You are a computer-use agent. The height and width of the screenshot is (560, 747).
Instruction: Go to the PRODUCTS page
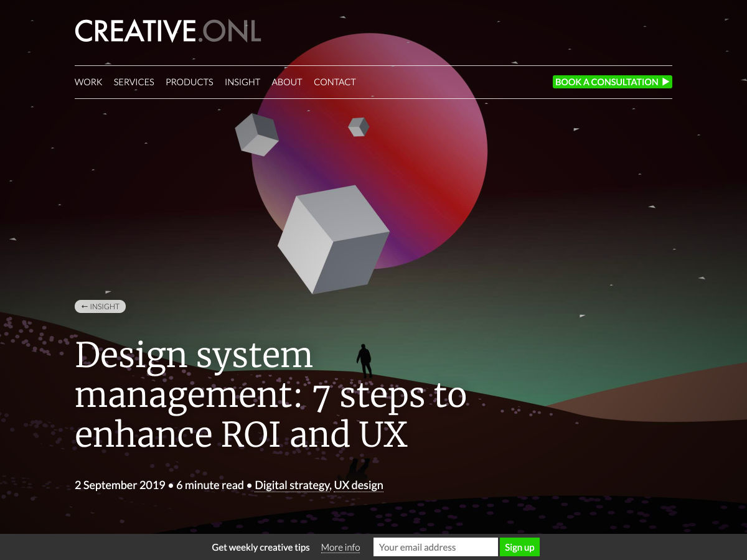189,82
